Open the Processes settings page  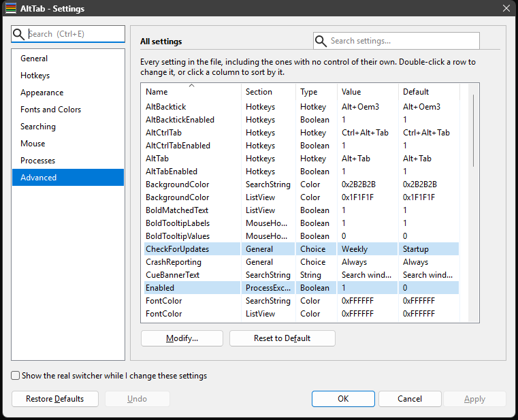point(68,161)
